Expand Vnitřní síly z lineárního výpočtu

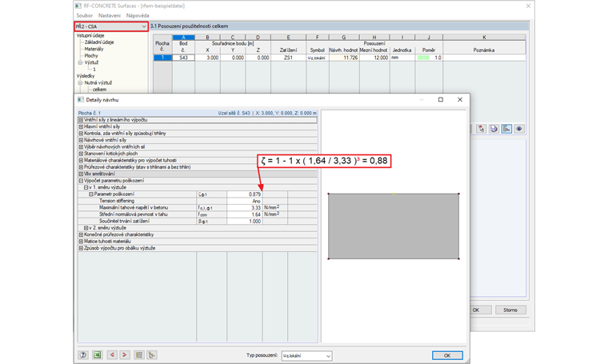[81, 120]
